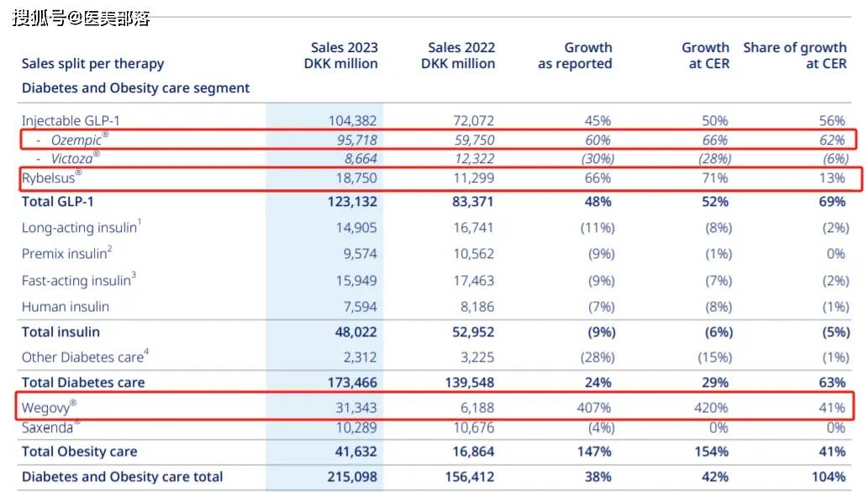Click Fast-acting insulin 2022 sales 17,463
The image size is (868, 492).
tap(473, 280)
